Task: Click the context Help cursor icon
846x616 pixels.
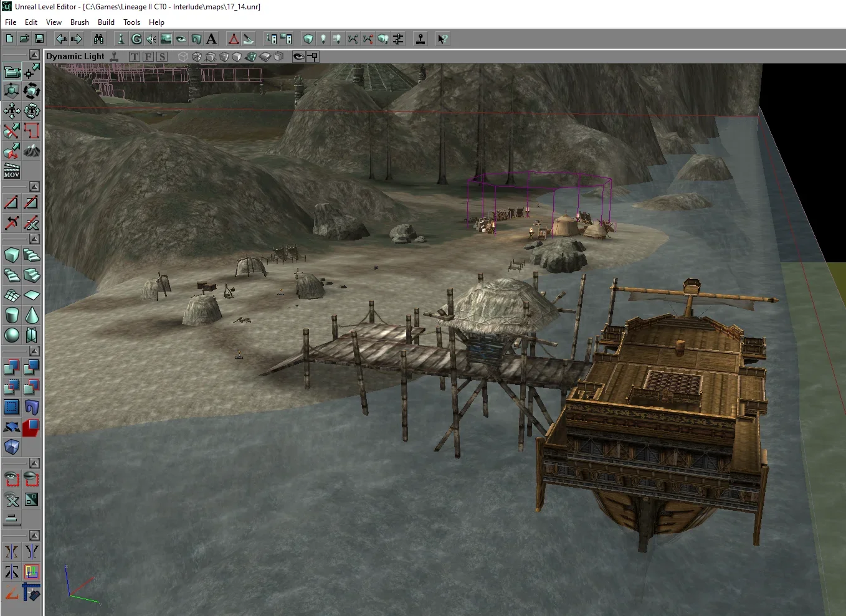Action: pyautogui.click(x=442, y=39)
